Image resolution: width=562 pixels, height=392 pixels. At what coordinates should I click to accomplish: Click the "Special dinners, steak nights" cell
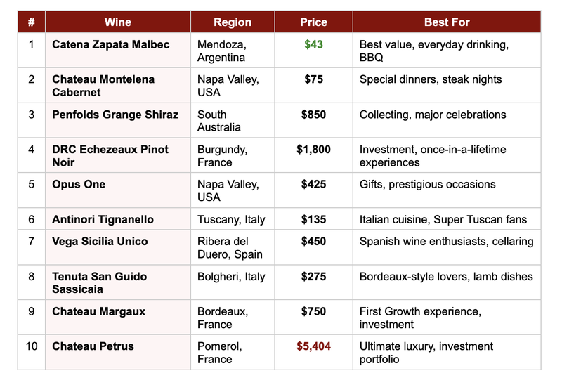click(431, 79)
